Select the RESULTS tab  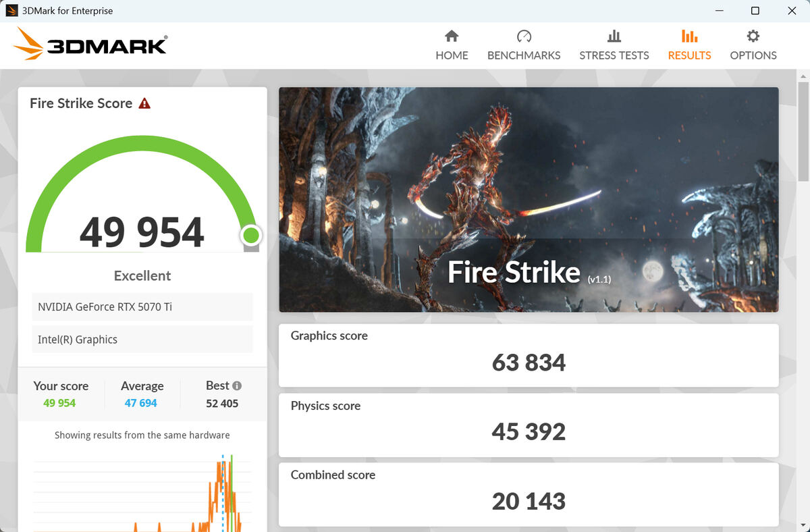pos(689,45)
